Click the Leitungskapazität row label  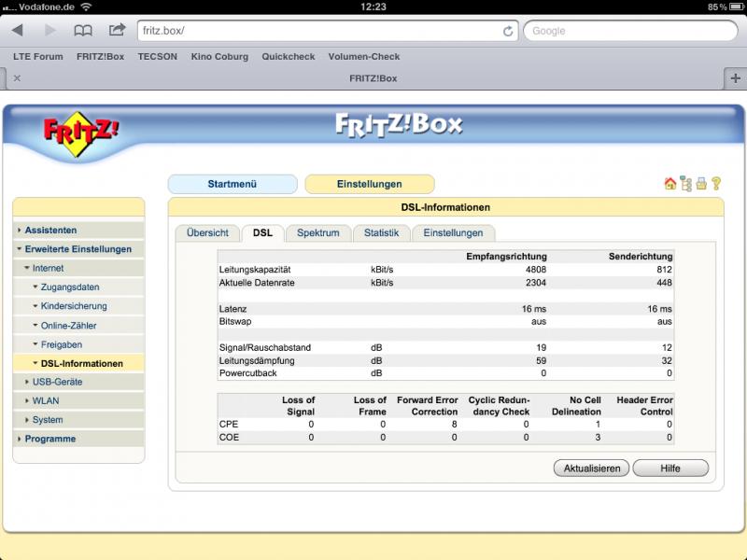pyautogui.click(x=255, y=270)
